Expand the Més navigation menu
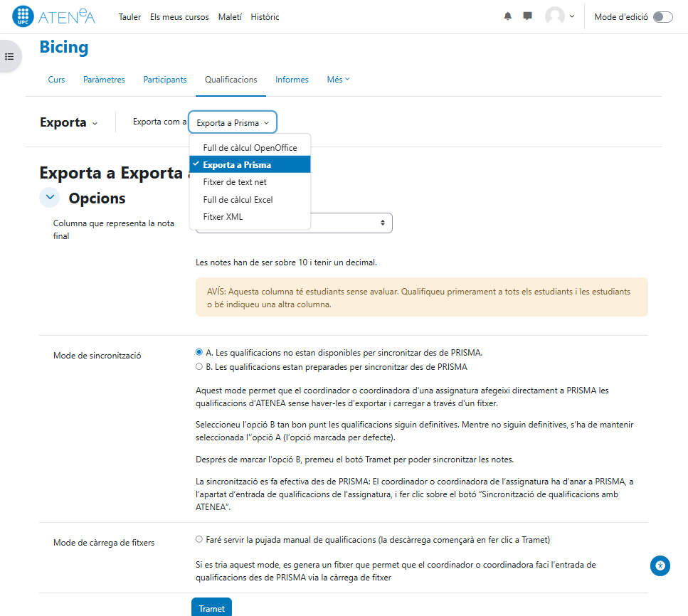 pyautogui.click(x=338, y=80)
